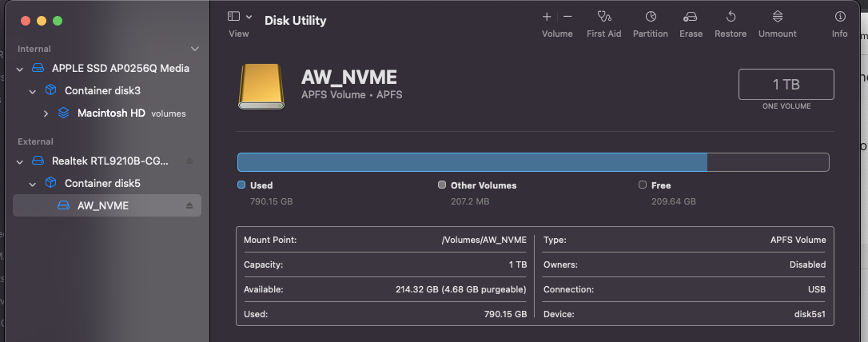
Task: Open the Partition tool
Action: pyautogui.click(x=650, y=17)
